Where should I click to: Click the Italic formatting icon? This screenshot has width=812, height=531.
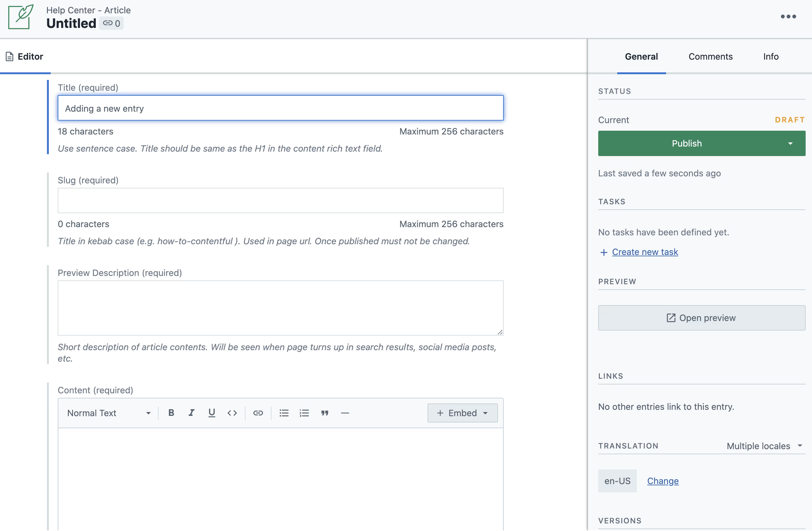pos(191,413)
